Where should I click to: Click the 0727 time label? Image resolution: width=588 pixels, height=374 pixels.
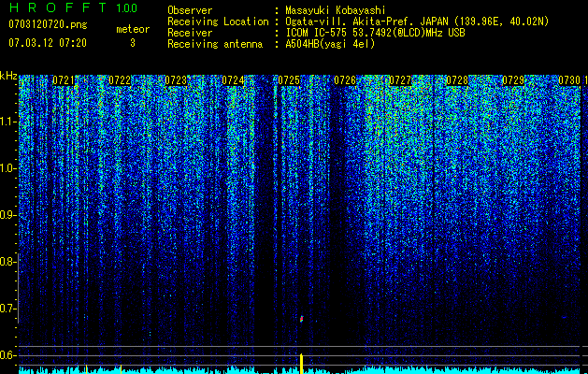point(400,80)
